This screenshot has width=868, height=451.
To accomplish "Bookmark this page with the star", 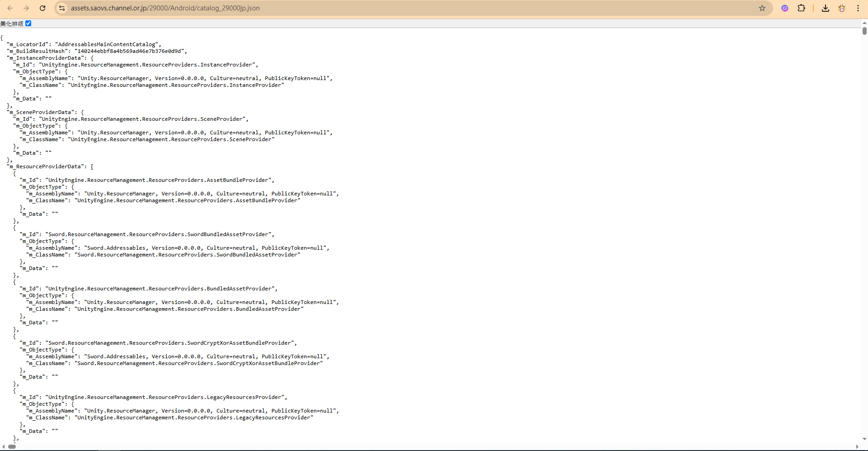I will click(x=762, y=8).
